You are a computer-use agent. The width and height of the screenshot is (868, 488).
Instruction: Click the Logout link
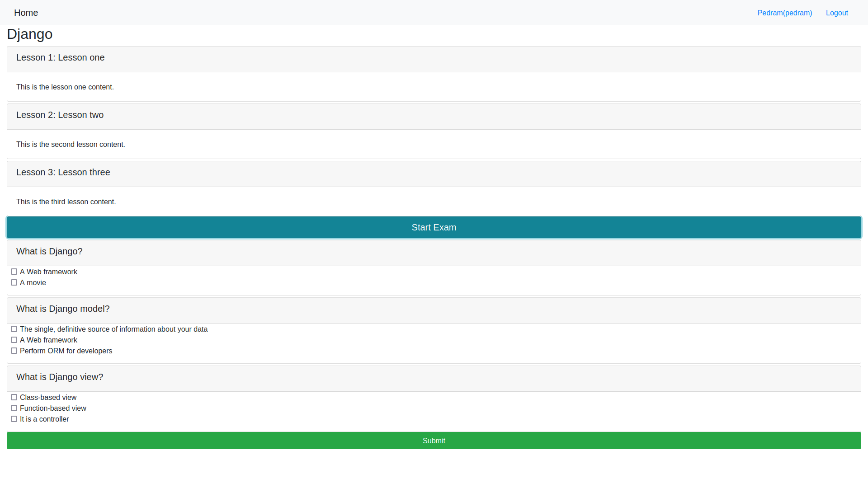click(x=836, y=13)
